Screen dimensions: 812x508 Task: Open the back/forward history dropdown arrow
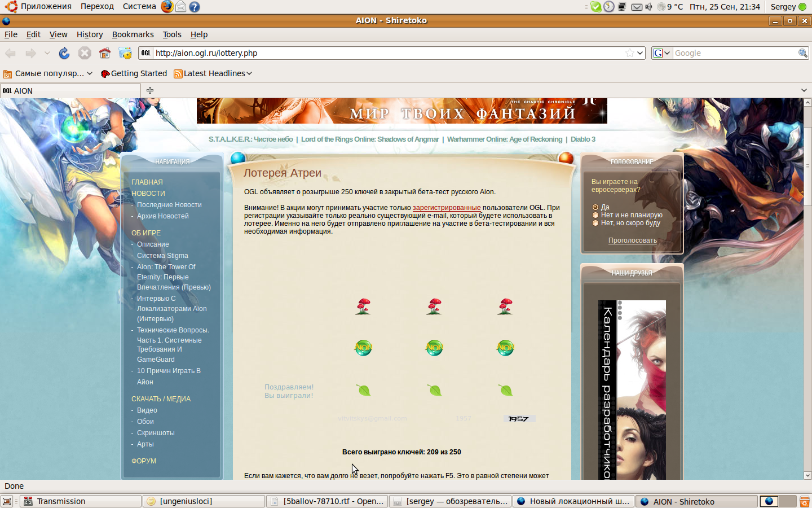tap(47, 53)
